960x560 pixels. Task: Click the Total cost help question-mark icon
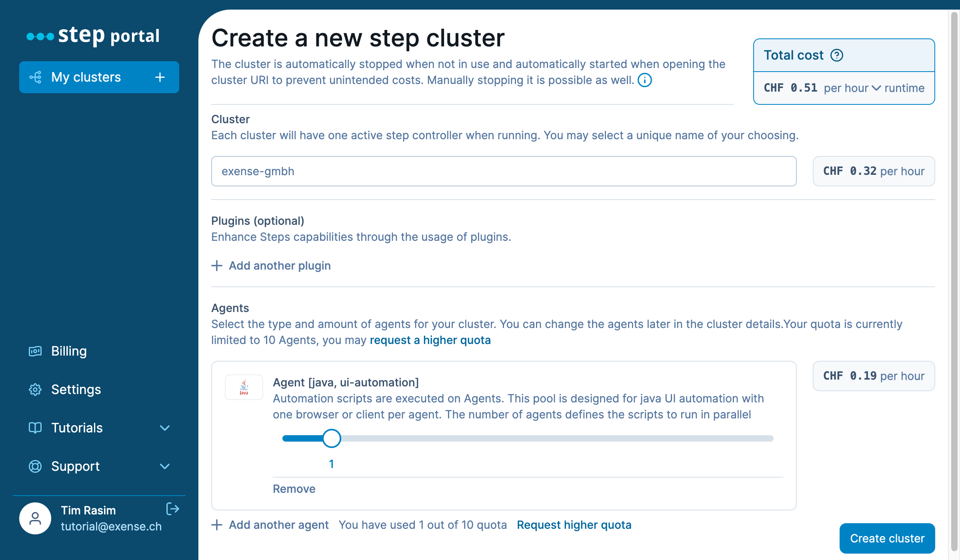(837, 55)
